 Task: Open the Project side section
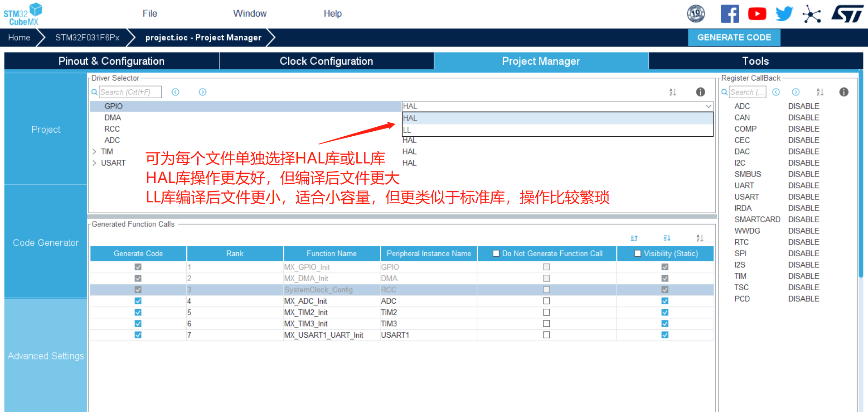click(x=46, y=129)
